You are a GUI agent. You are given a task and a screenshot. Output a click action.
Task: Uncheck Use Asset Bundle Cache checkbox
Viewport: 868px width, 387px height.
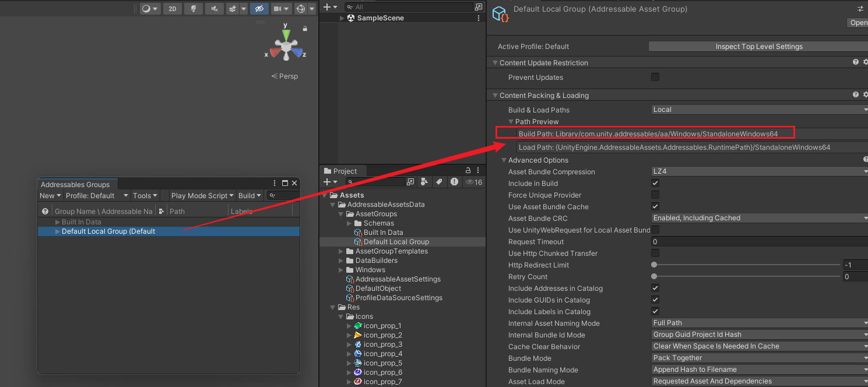pos(655,207)
